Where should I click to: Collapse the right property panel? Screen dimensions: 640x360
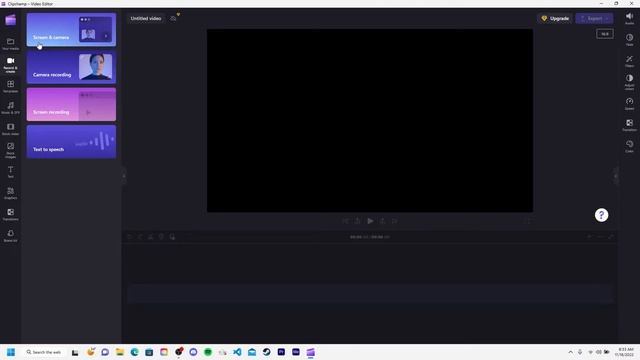point(616,176)
